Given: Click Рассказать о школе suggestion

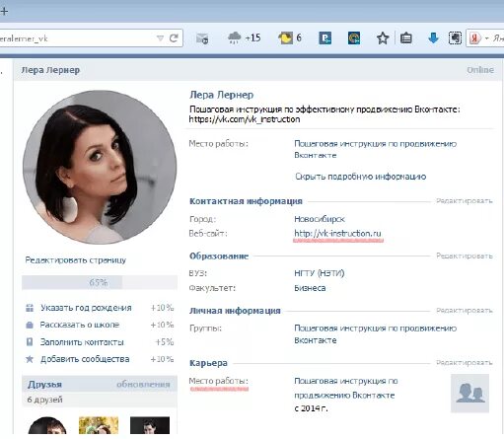Looking at the screenshot, I should point(80,325).
